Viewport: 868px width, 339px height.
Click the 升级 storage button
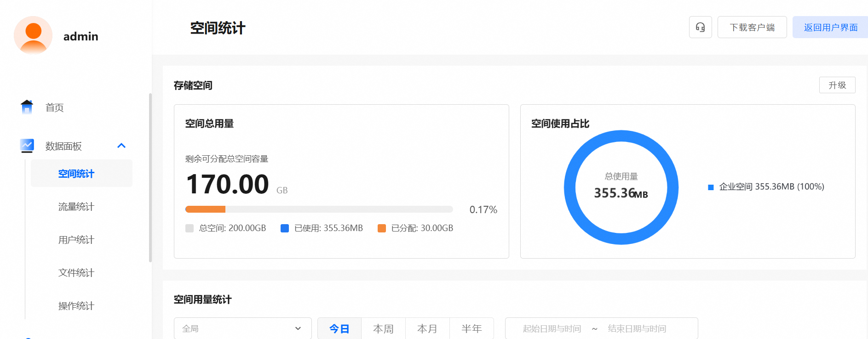pos(837,85)
